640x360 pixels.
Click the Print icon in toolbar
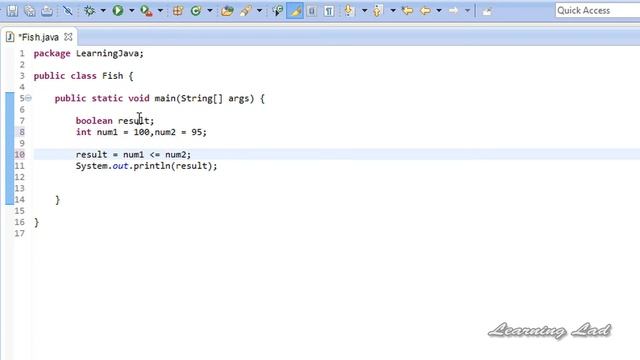click(47, 11)
